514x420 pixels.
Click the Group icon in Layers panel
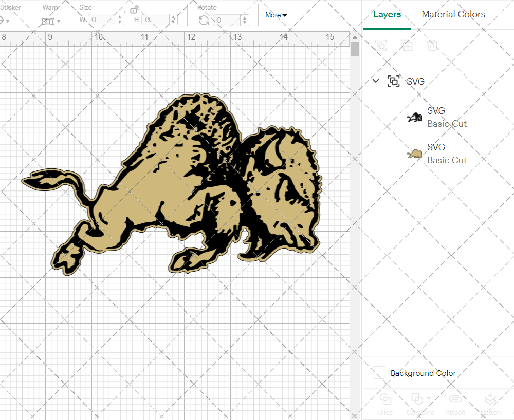pos(381,45)
